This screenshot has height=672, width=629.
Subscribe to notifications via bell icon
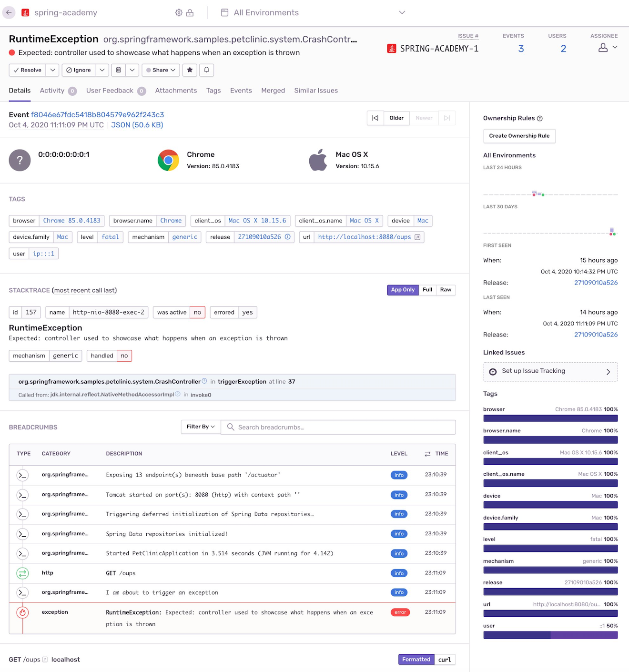tap(206, 70)
